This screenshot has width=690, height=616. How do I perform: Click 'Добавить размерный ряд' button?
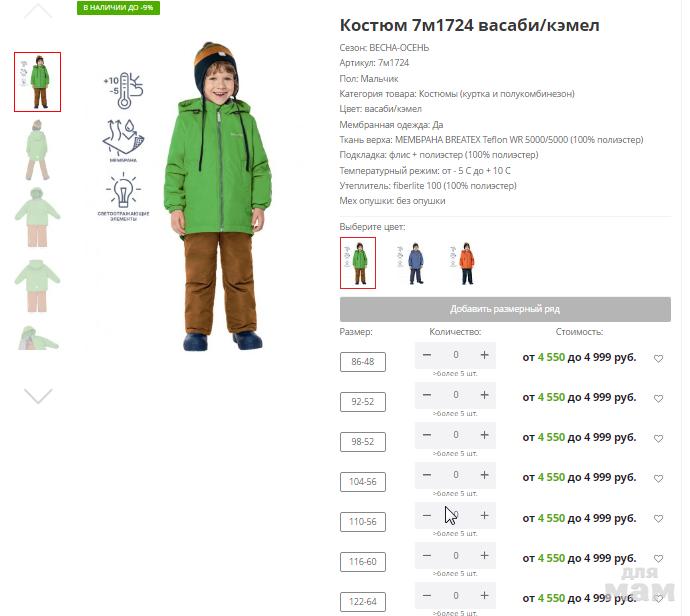[505, 309]
